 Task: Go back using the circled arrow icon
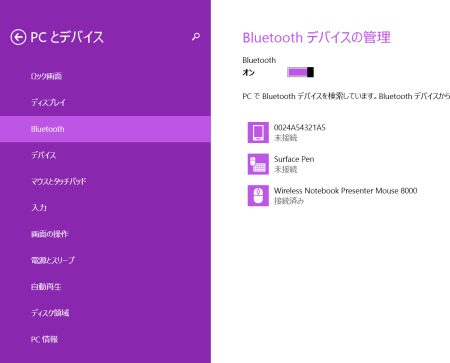(x=18, y=37)
